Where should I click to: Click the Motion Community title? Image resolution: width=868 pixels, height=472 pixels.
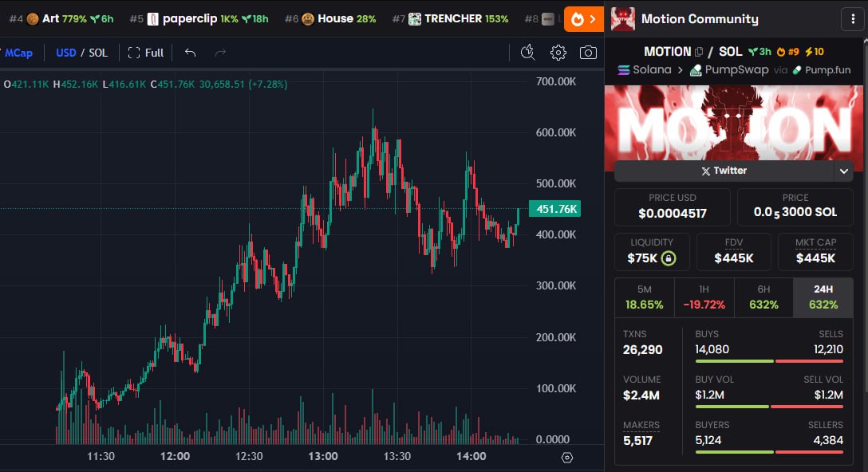click(x=700, y=19)
